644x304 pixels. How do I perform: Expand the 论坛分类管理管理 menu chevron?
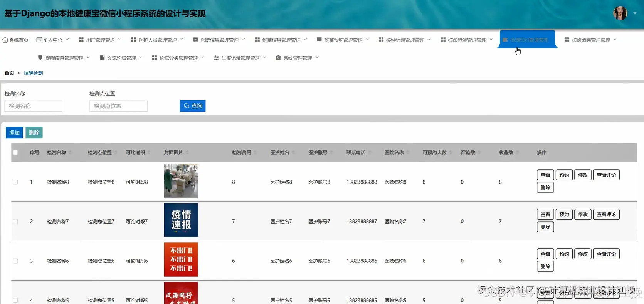[x=203, y=58]
